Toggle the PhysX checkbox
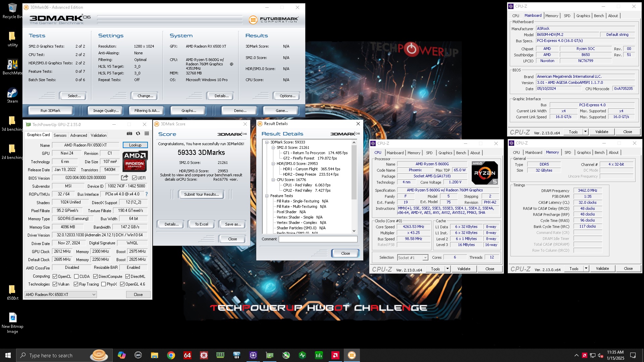Viewport: 644px width, 362px height. [103, 284]
